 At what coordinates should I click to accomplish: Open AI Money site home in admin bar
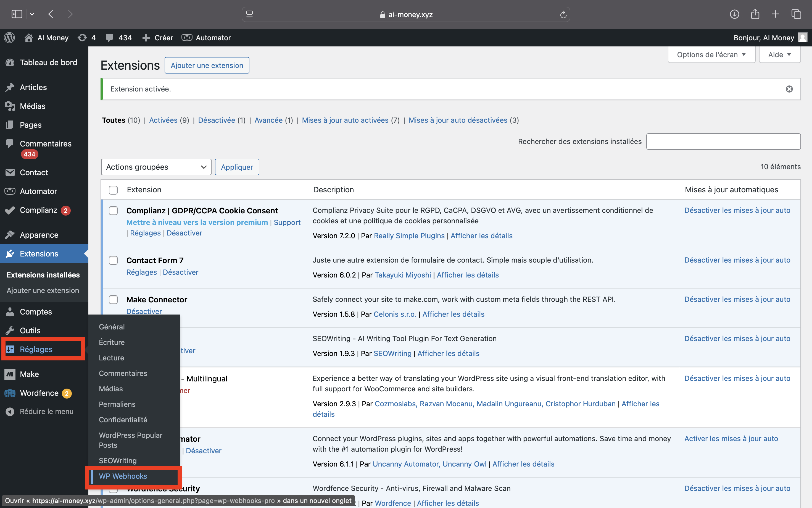coord(47,38)
